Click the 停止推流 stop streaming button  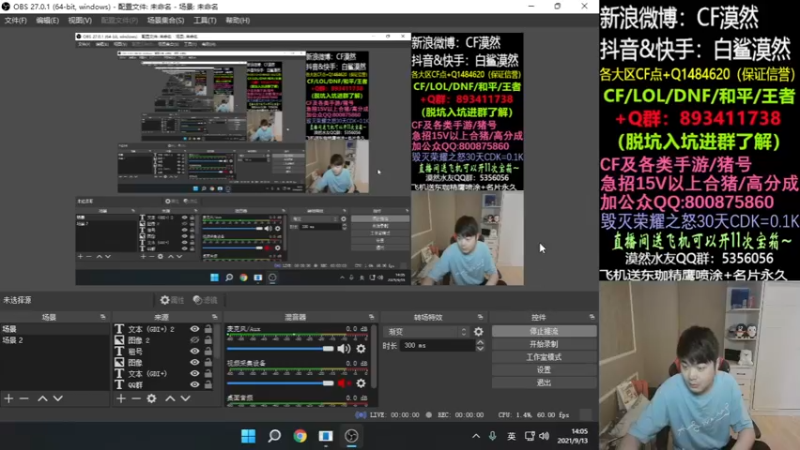(x=544, y=332)
